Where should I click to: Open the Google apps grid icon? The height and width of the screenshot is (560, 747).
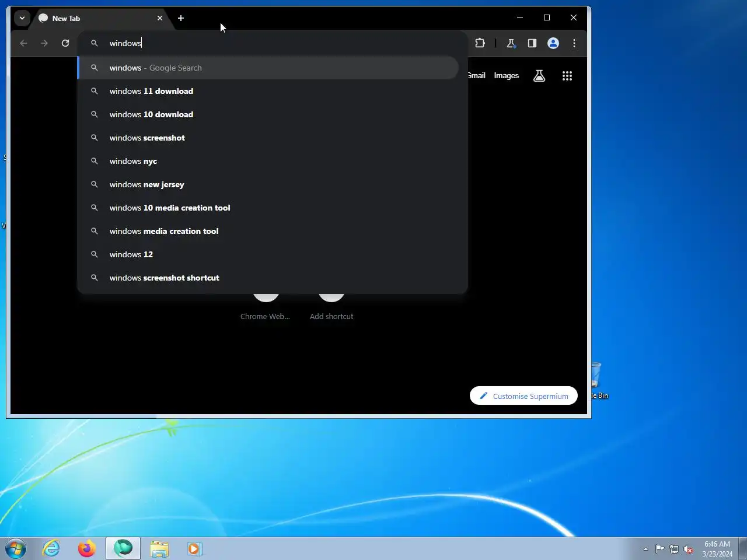coord(567,76)
